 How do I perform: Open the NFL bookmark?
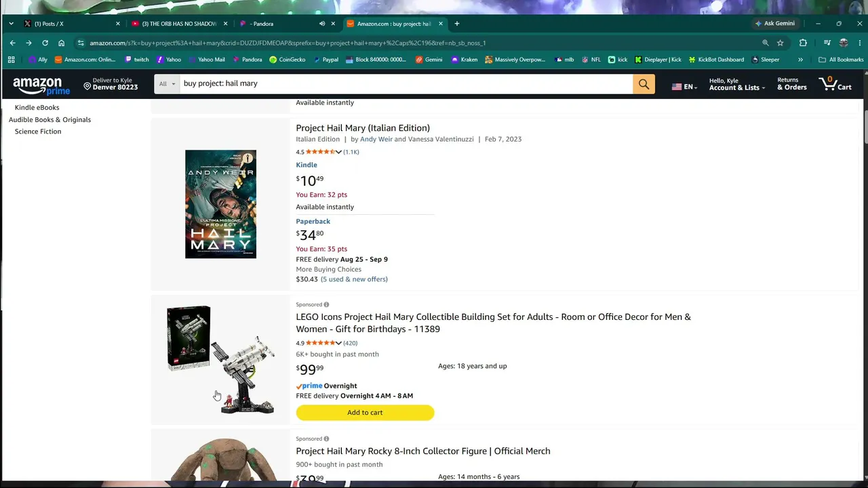click(591, 60)
